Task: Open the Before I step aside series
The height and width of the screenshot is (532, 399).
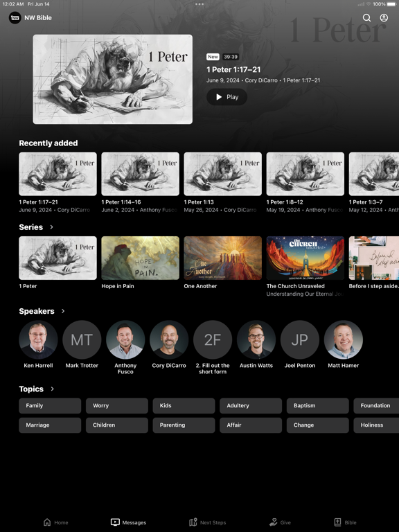Action: (374, 258)
